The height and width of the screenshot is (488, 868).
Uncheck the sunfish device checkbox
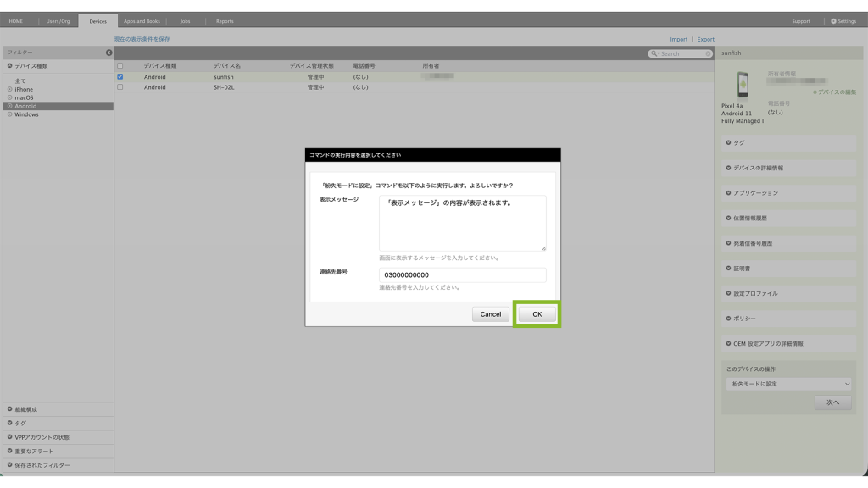coord(120,77)
